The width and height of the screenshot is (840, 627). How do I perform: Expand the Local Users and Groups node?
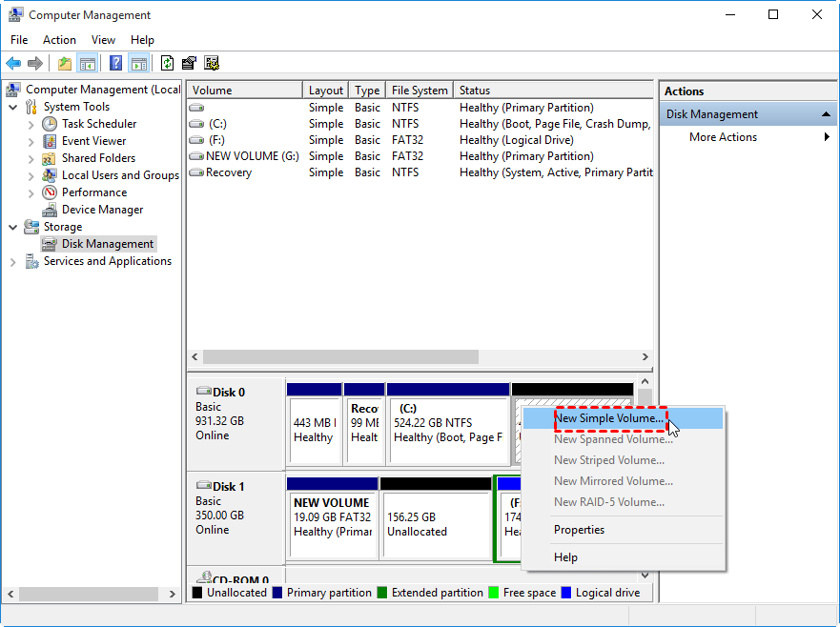pos(31,176)
